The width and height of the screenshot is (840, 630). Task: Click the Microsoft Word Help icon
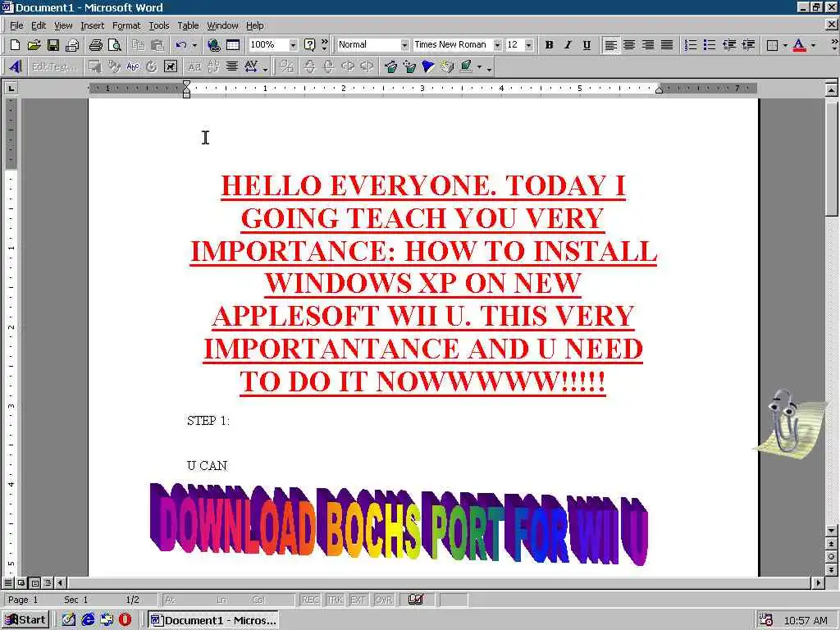(x=309, y=45)
